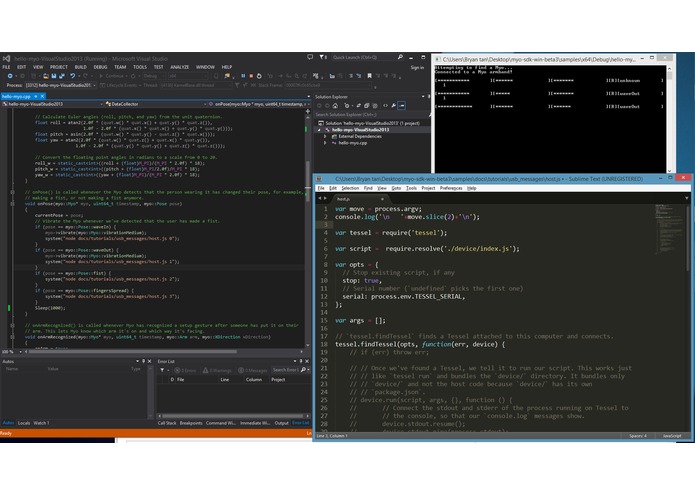Open the DEBUG menu in Visual Studio
The height and width of the screenshot is (494, 695).
pos(100,67)
